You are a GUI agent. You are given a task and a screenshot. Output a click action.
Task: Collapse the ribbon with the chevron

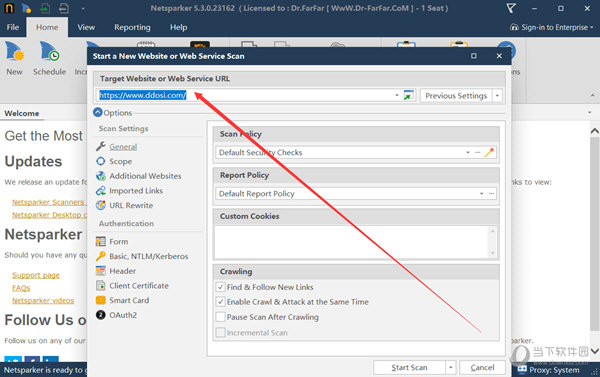(x=592, y=95)
